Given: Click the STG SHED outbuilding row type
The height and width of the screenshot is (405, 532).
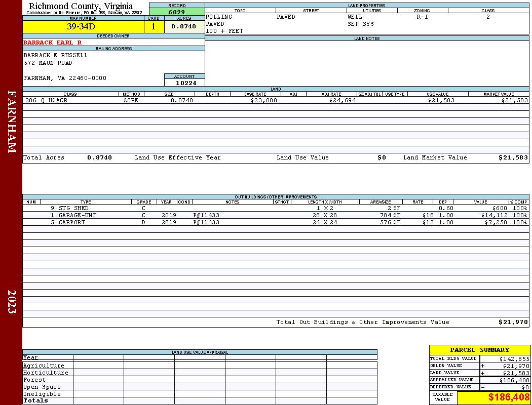Looking at the screenshot, I should pos(73,209).
